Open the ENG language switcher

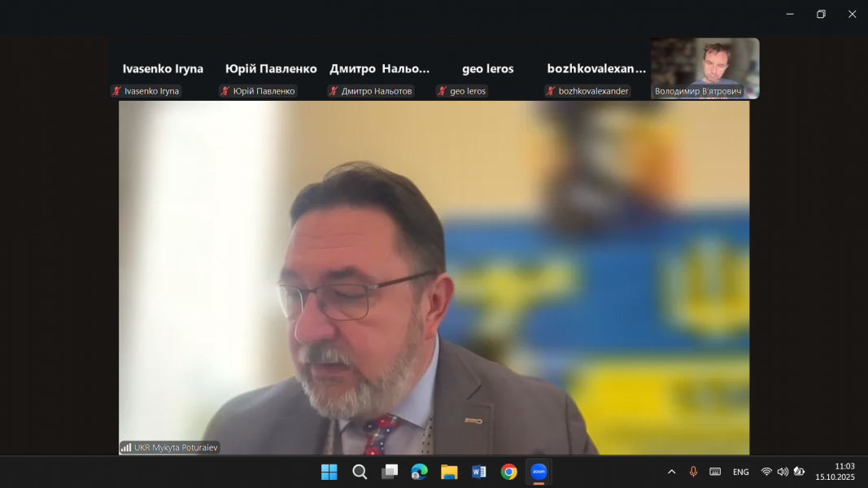click(740, 472)
